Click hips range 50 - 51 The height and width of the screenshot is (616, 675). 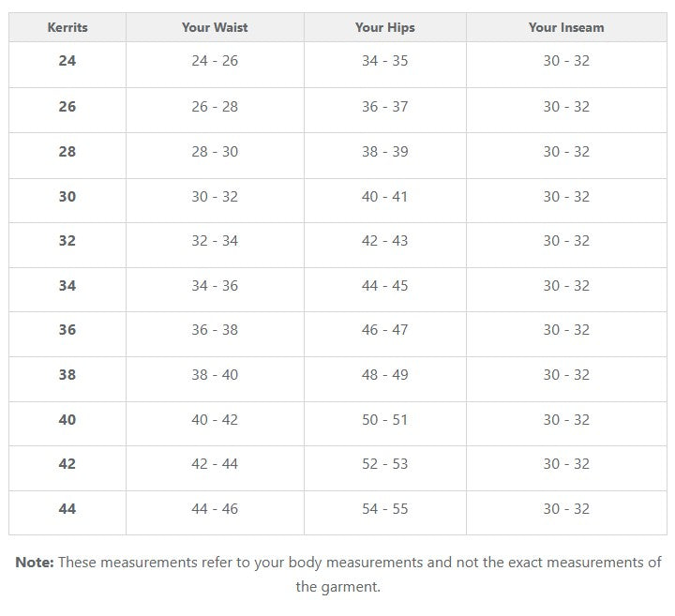384,420
